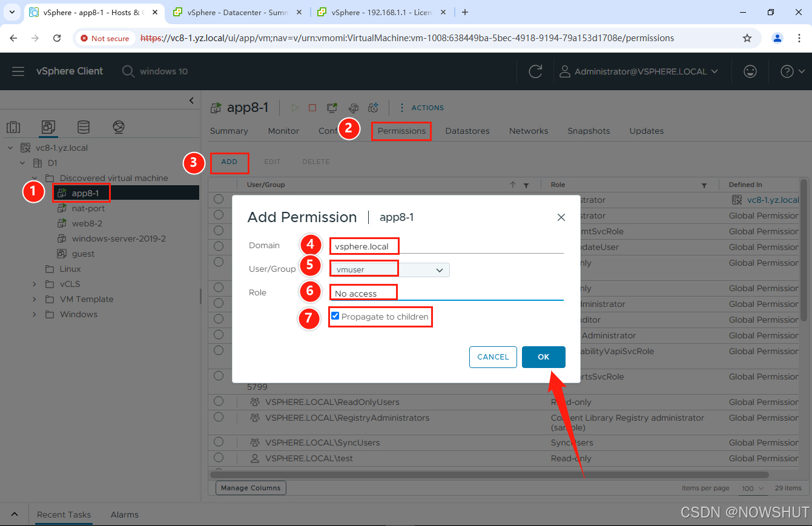Click the Power Off stop icon
This screenshot has height=526, width=812.
312,108
